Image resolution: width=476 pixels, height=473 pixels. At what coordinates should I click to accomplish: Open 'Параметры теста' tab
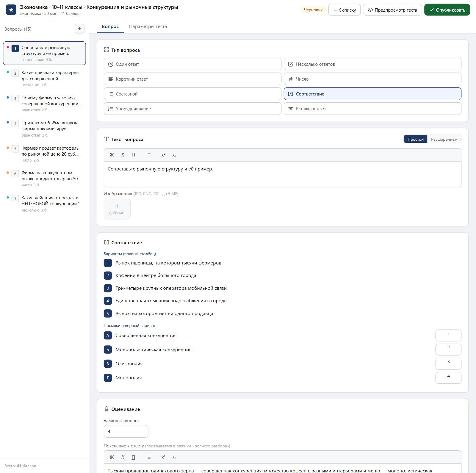coord(148,26)
